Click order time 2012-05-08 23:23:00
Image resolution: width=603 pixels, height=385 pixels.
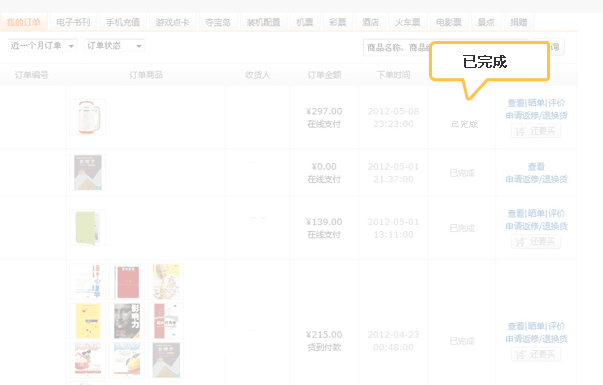coord(393,117)
